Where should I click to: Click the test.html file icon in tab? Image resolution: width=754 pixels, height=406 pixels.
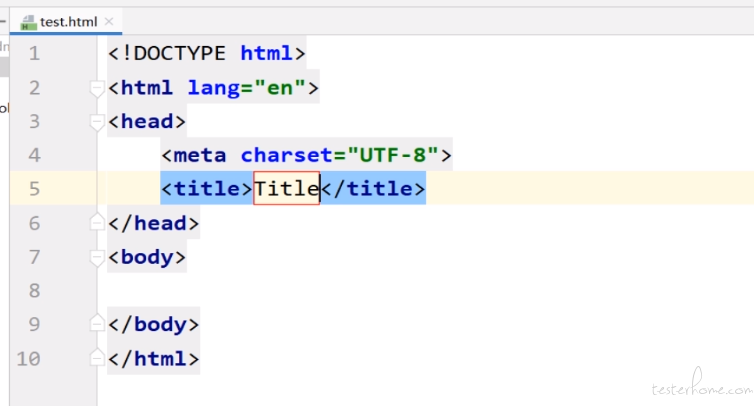[28, 22]
